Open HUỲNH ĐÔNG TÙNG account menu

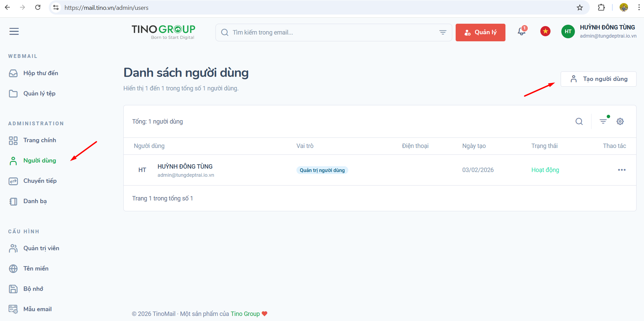(x=599, y=31)
